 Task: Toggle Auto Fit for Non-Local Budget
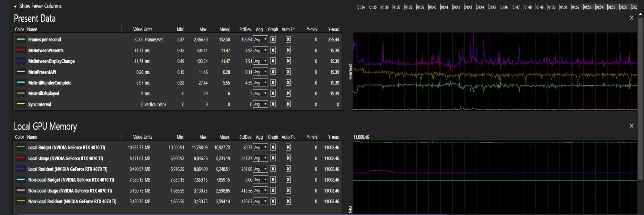[288, 180]
